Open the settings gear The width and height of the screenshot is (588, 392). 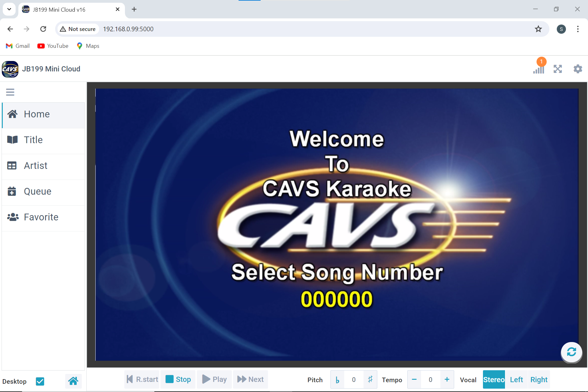[578, 69]
